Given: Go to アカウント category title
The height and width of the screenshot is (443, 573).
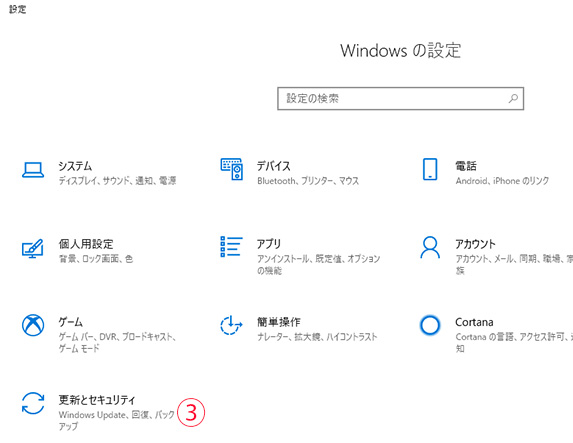Looking at the screenshot, I should coord(475,244).
